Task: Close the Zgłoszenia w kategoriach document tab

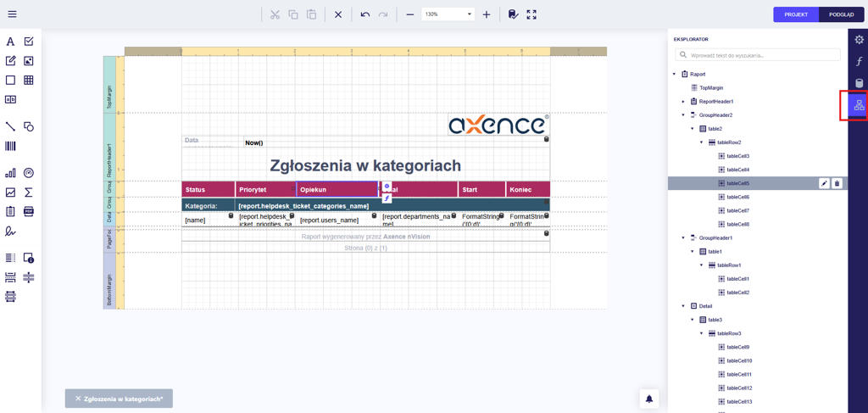Action: pyautogui.click(x=78, y=399)
